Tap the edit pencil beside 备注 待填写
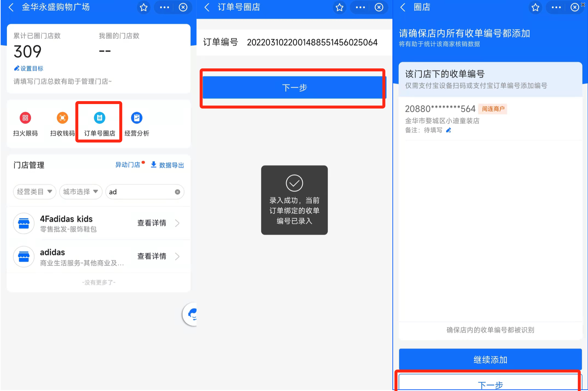This screenshot has height=391, width=588. 449,130
